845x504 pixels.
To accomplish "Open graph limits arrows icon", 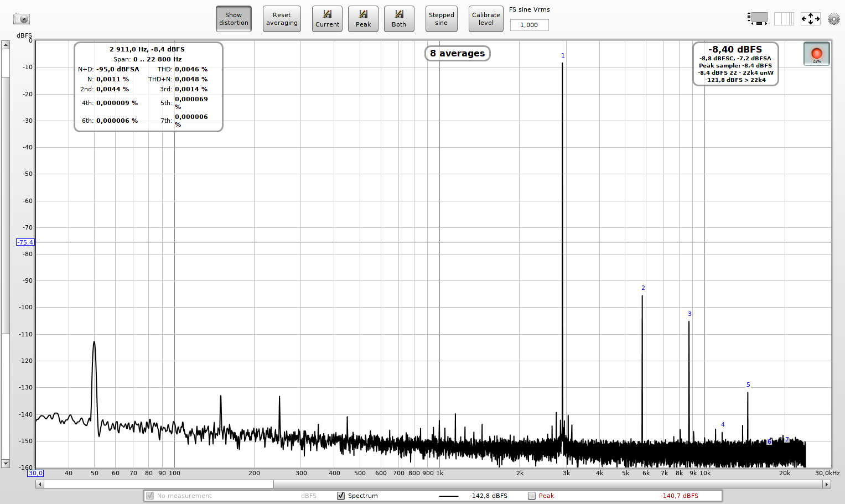I will point(811,19).
